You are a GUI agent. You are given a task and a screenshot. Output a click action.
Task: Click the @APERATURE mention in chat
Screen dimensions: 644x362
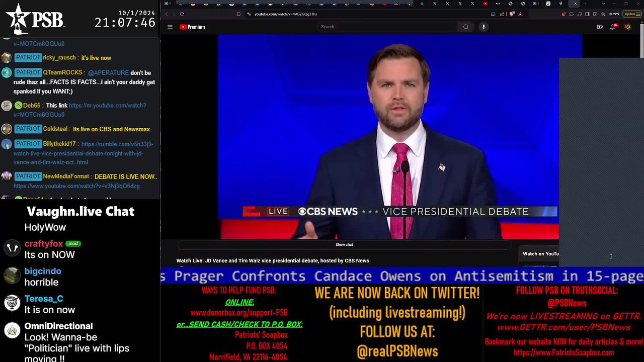108,73
